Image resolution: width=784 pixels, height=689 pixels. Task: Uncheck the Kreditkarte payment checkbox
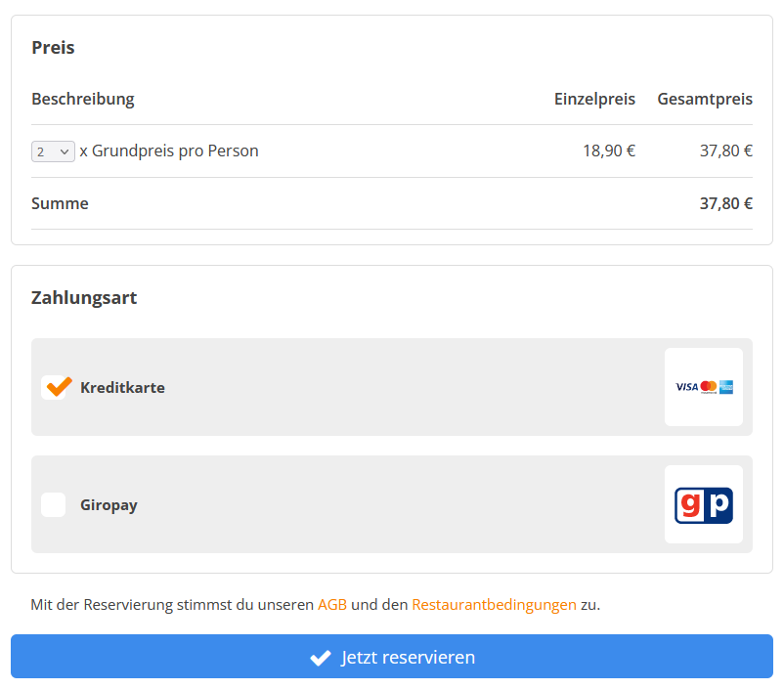tap(54, 387)
